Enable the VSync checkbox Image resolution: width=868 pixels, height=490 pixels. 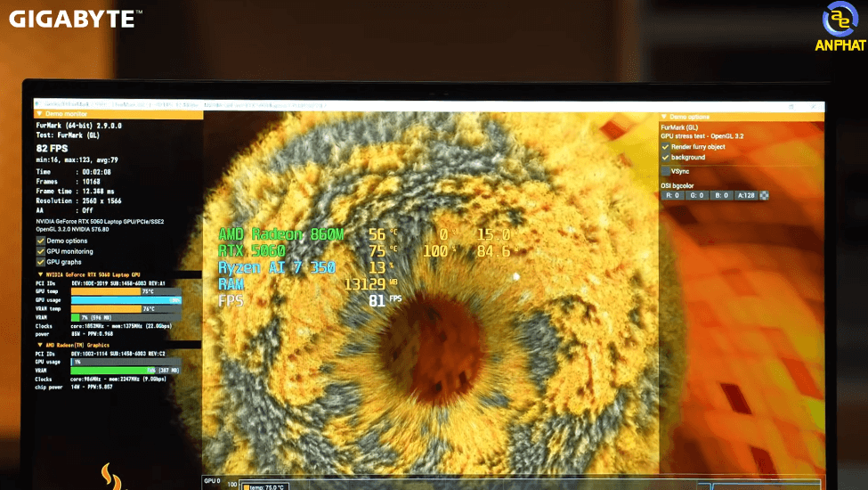point(665,172)
